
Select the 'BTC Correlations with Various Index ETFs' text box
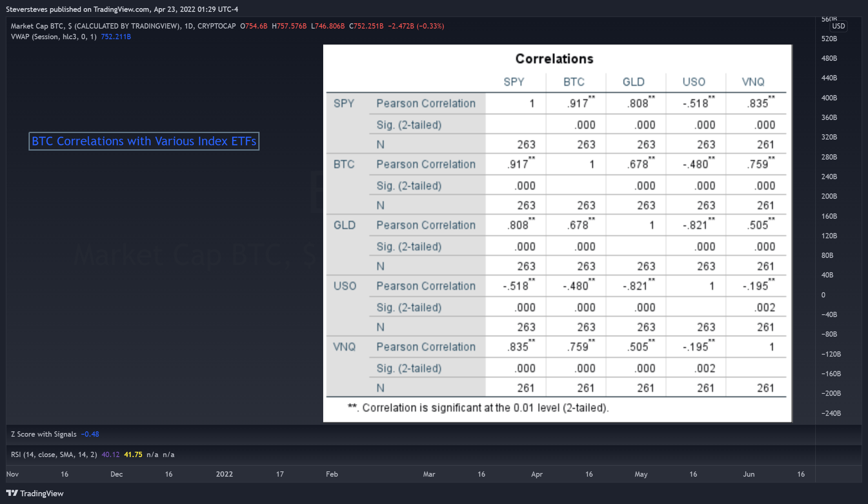coord(144,141)
